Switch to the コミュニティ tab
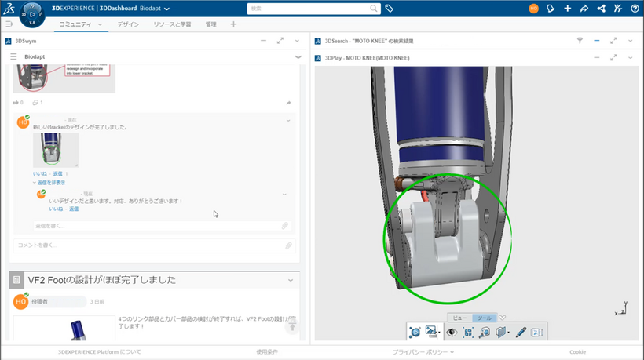644x360 pixels. click(75, 24)
